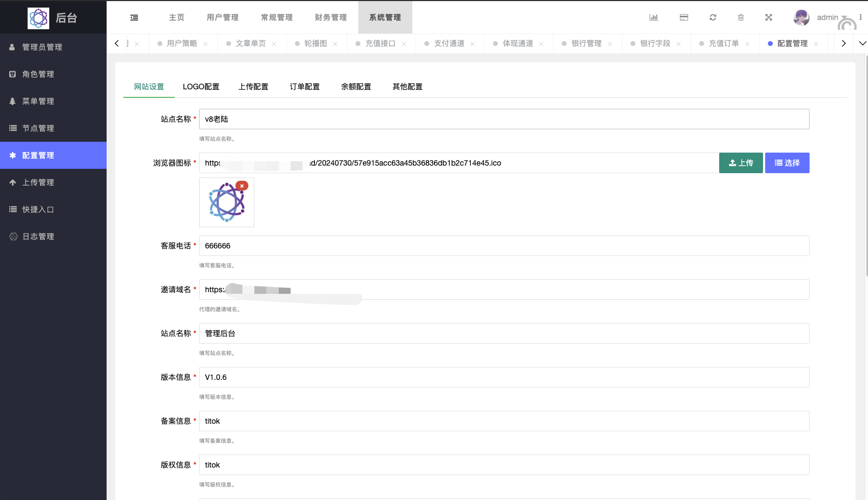The height and width of the screenshot is (500, 868).
Task: Click the credit card icon in header
Action: 684,17
